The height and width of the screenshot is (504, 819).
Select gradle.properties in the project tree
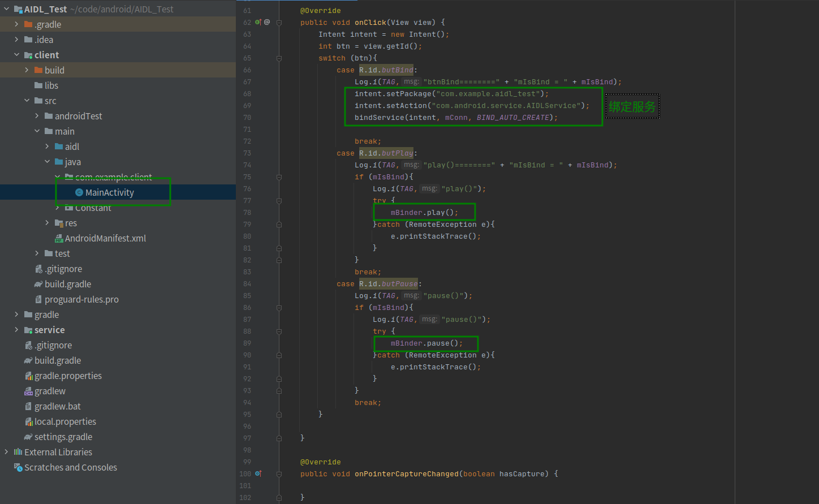[x=68, y=376]
